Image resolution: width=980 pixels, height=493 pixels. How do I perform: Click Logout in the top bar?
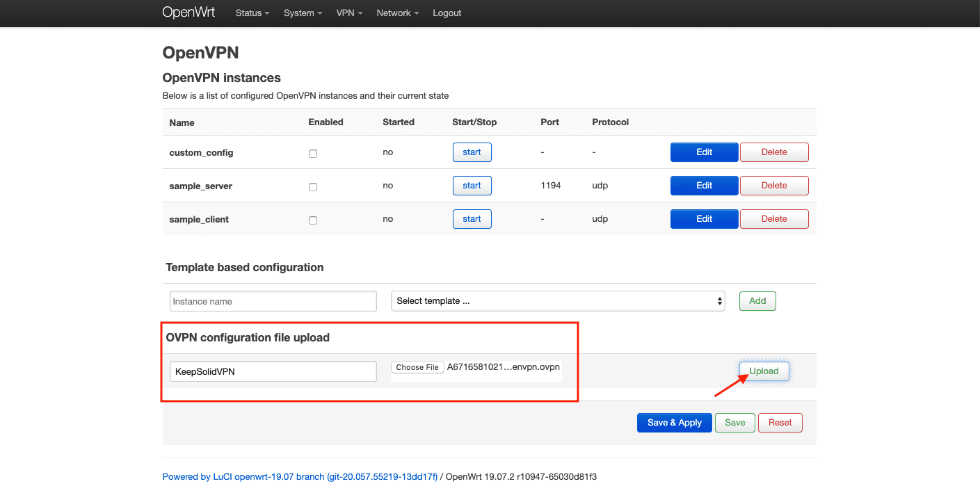coord(447,13)
